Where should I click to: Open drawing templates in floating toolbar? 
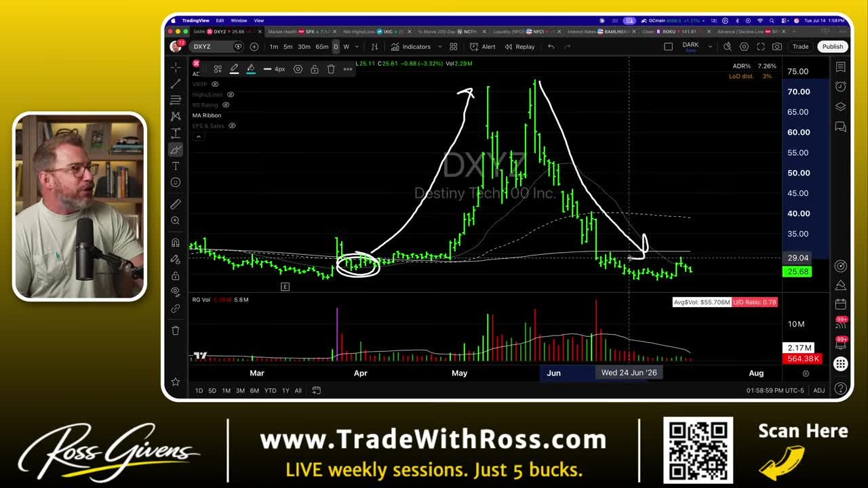pos(218,69)
